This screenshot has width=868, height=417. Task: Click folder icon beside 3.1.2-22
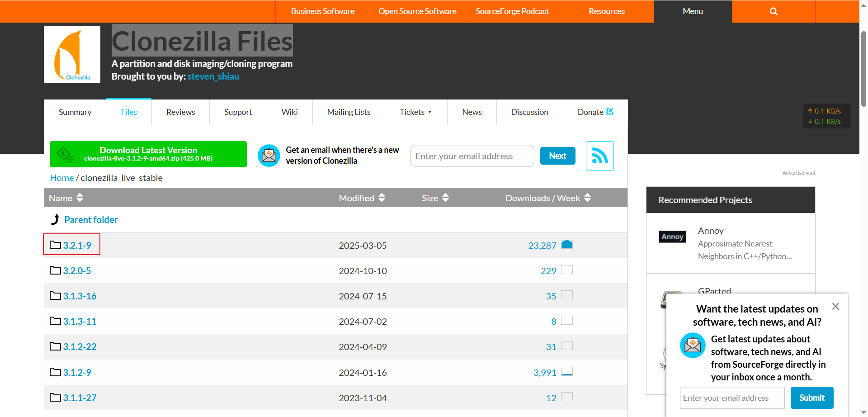click(x=55, y=346)
